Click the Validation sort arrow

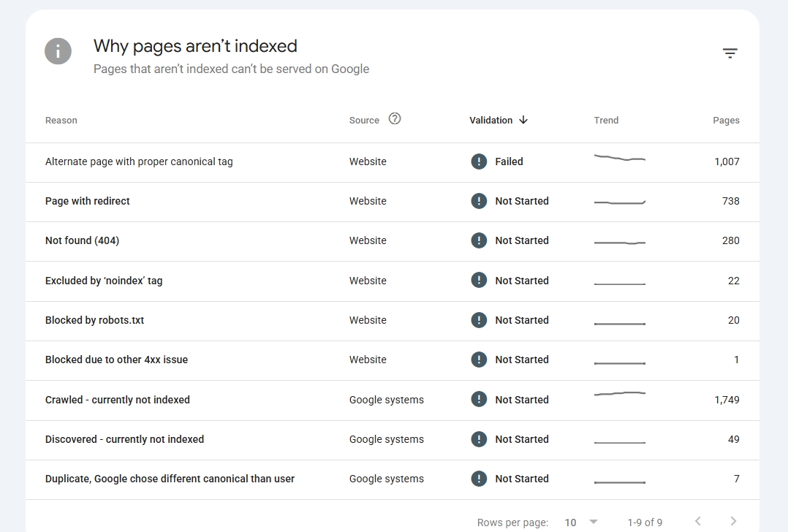[x=523, y=120]
